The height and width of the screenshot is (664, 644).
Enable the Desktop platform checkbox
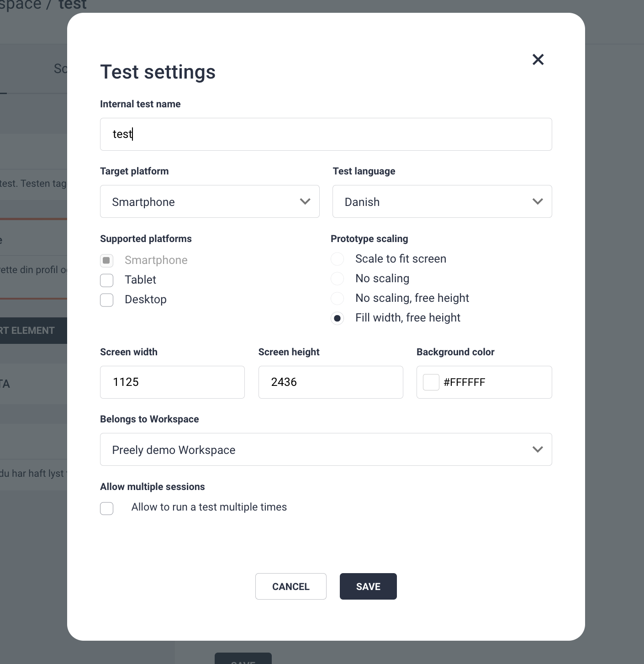[x=107, y=300]
